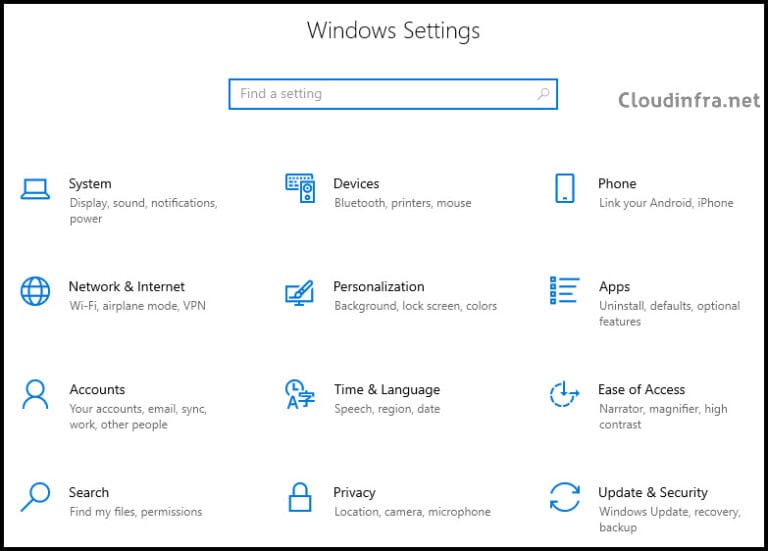Click the Time & Language icon
768x551 pixels.
click(299, 394)
